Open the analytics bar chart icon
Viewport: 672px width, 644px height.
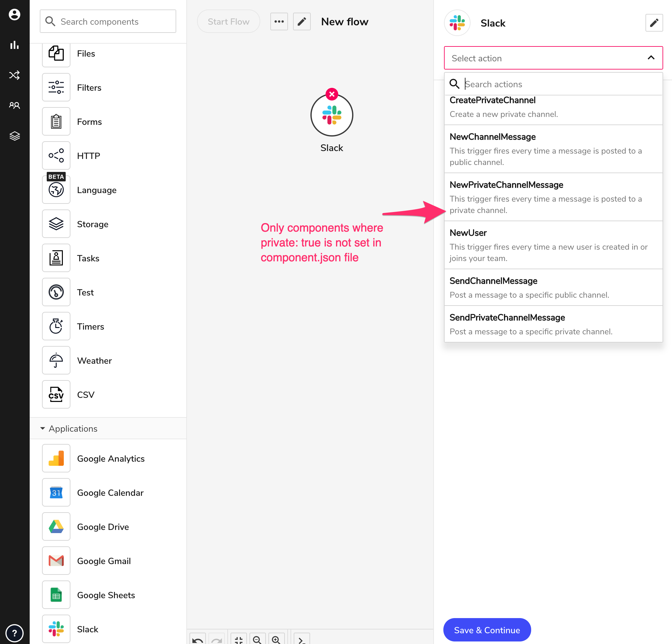[15, 45]
